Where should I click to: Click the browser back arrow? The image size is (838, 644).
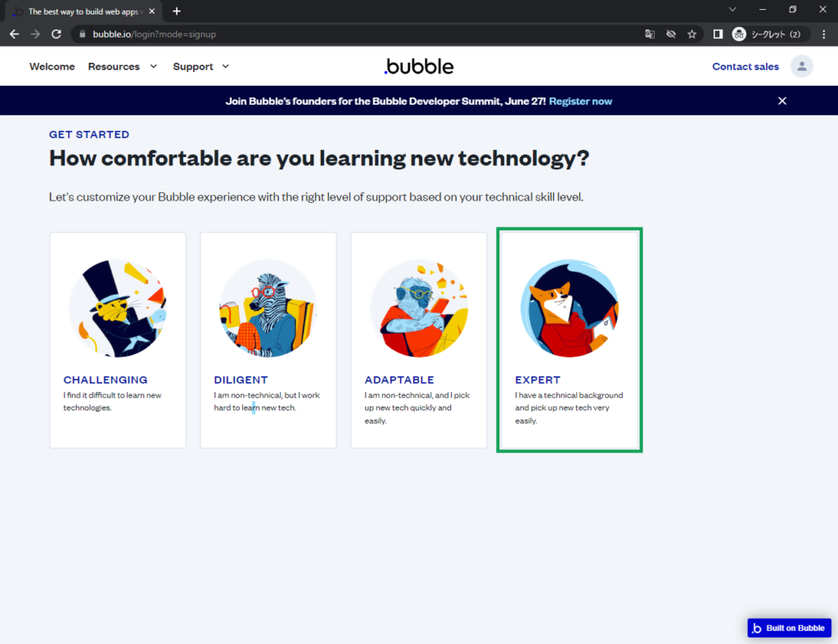(x=14, y=34)
